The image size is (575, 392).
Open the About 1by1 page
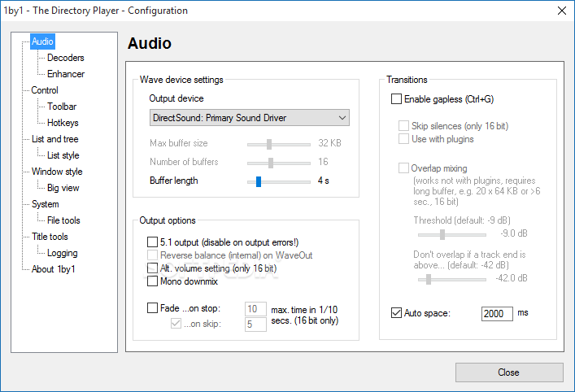coord(53,269)
